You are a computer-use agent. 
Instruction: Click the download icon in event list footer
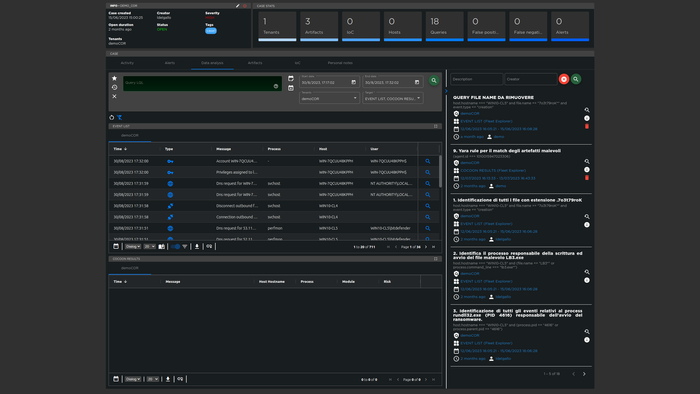[197, 246]
